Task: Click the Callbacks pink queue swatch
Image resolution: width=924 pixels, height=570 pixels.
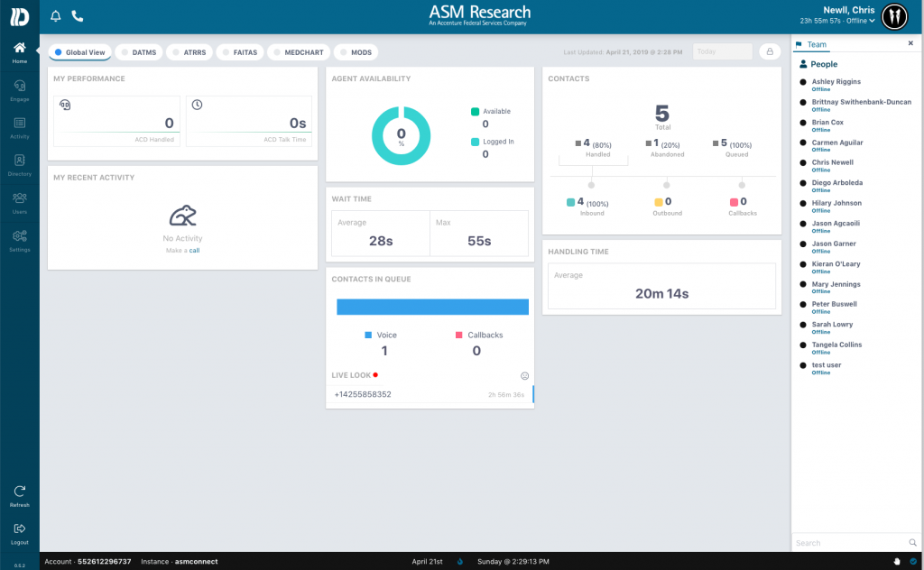Action: pos(459,335)
